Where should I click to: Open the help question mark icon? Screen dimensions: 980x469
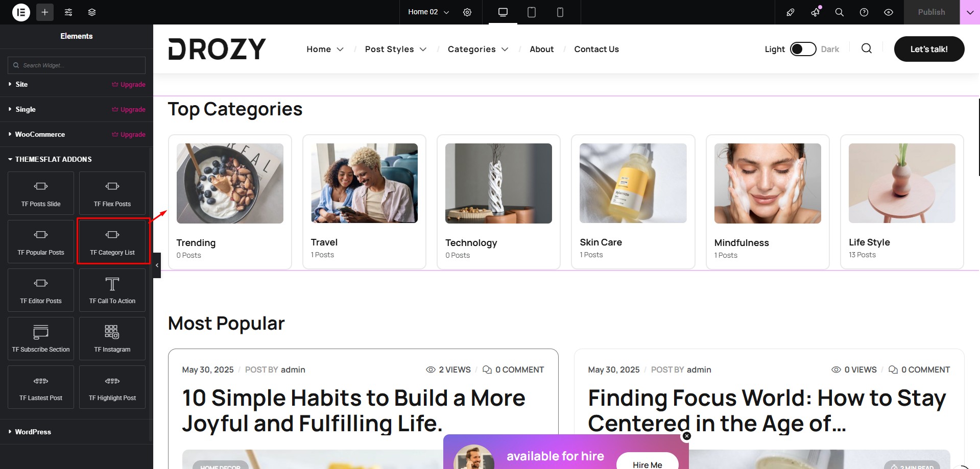[864, 12]
